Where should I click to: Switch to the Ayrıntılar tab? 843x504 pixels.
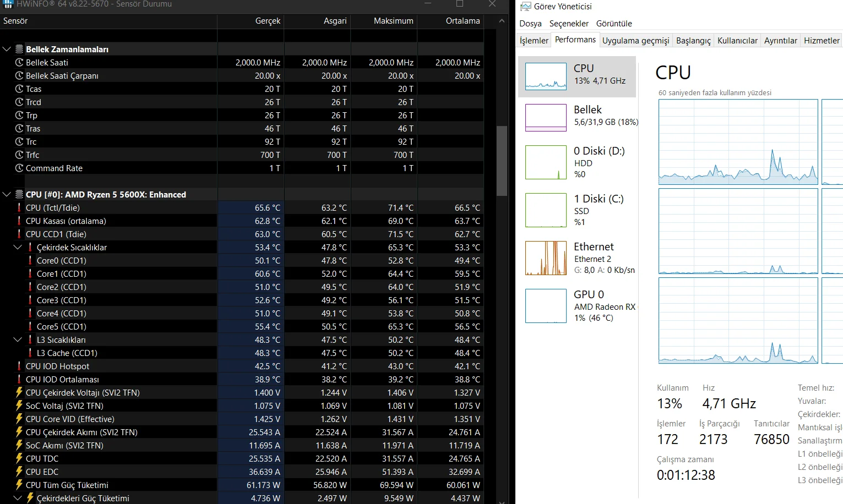(781, 40)
